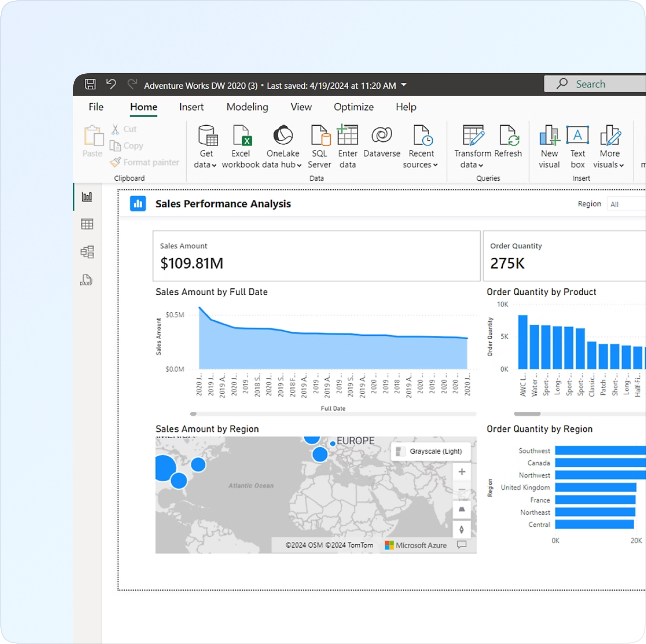Click the Microsoft Azure map attribution link
Image resolution: width=646 pixels, height=644 pixels.
pyautogui.click(x=416, y=545)
